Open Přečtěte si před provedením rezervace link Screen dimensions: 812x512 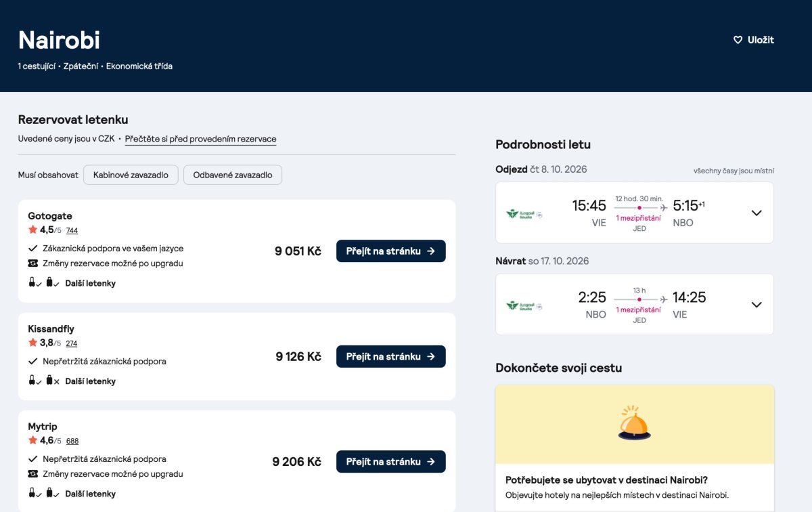200,139
